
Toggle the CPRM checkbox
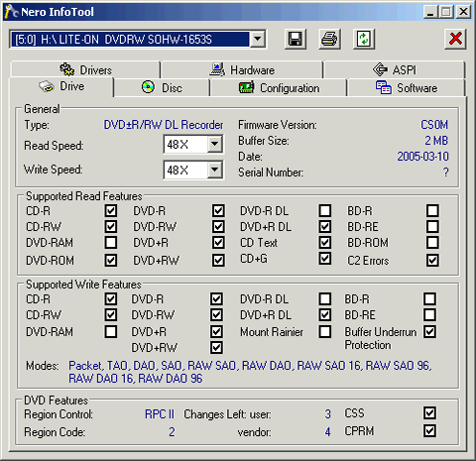tap(430, 431)
